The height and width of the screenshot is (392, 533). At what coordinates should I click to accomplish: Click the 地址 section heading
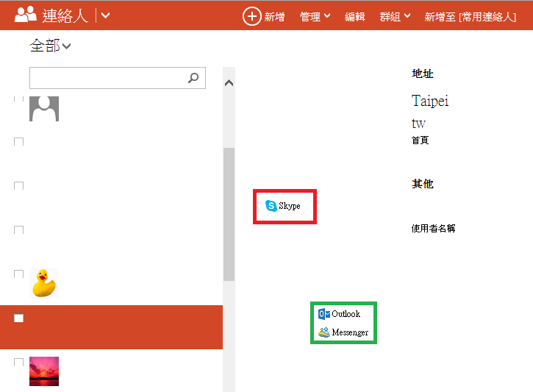click(423, 74)
